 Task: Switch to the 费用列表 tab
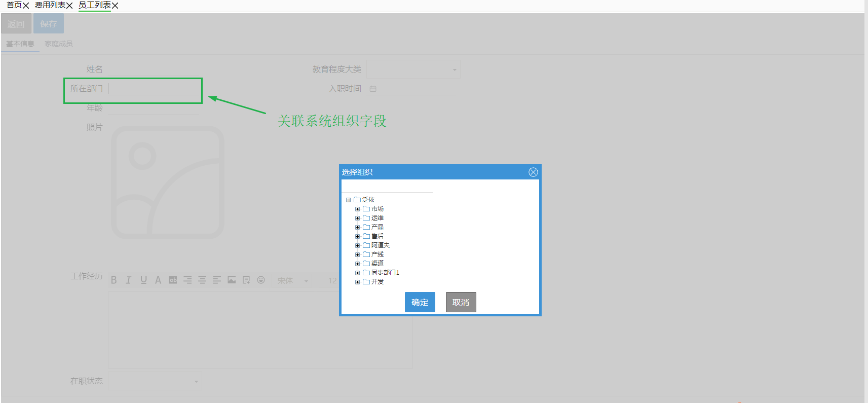pos(50,5)
